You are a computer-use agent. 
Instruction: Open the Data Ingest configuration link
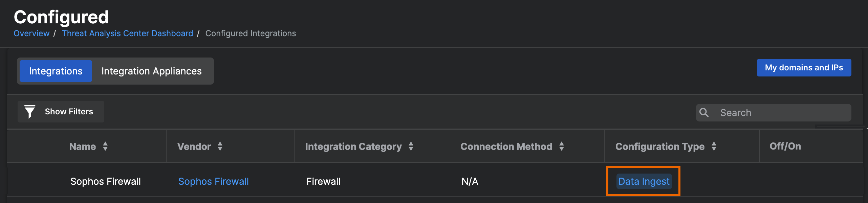(x=643, y=181)
